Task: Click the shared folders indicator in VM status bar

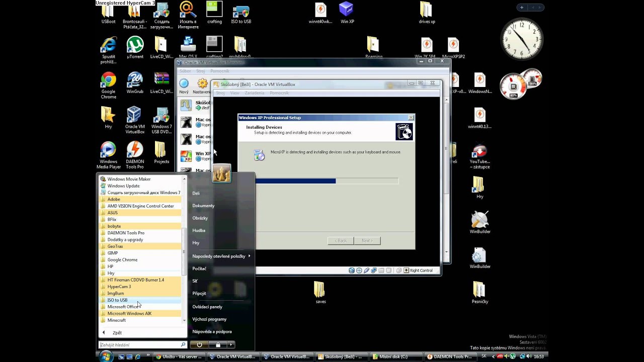Action: (x=382, y=270)
